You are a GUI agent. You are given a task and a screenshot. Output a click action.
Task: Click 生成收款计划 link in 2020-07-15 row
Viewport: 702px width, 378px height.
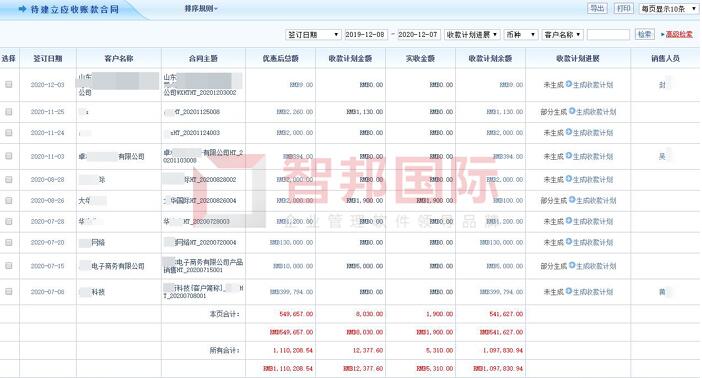coord(596,266)
